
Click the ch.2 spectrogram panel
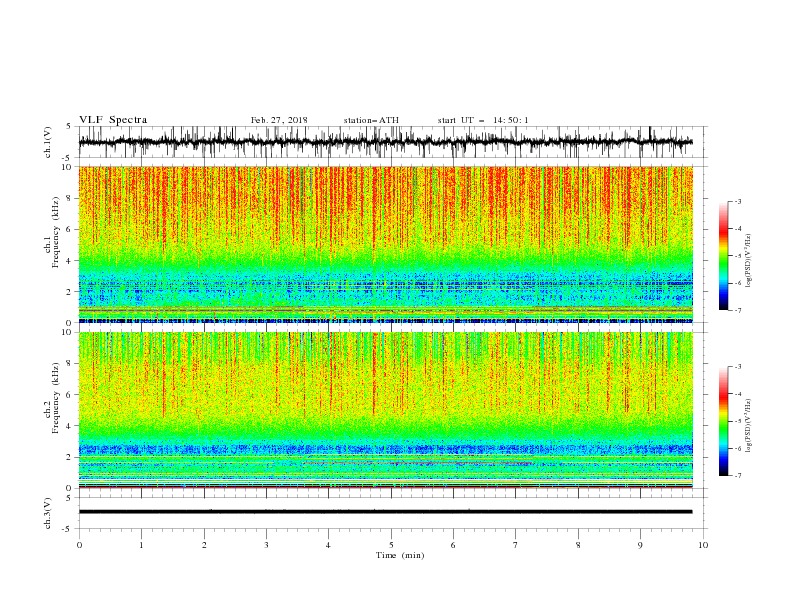(x=385, y=410)
